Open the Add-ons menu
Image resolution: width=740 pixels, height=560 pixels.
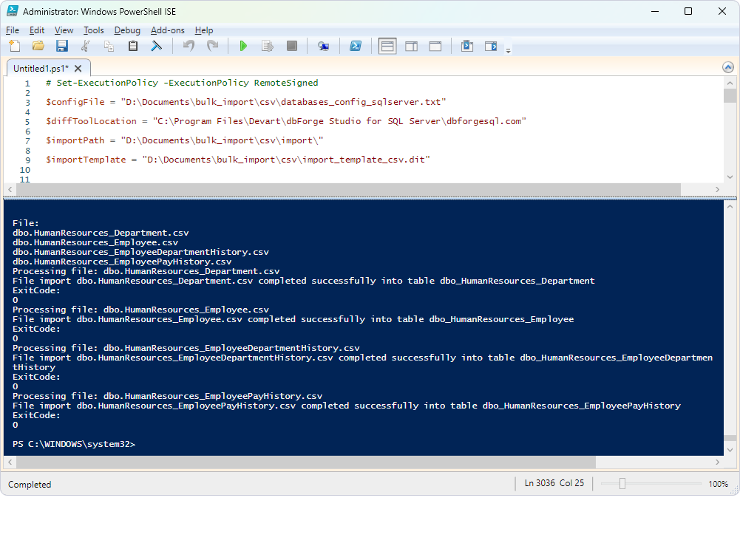pos(168,30)
